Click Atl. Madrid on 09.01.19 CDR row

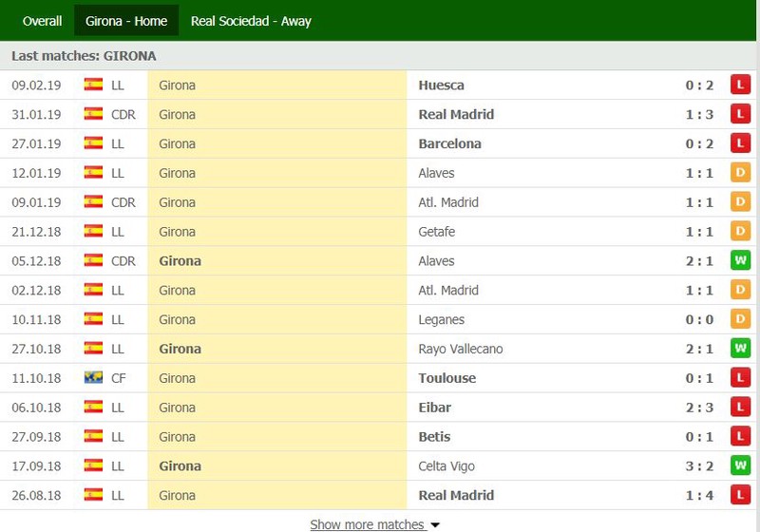pyautogui.click(x=448, y=202)
